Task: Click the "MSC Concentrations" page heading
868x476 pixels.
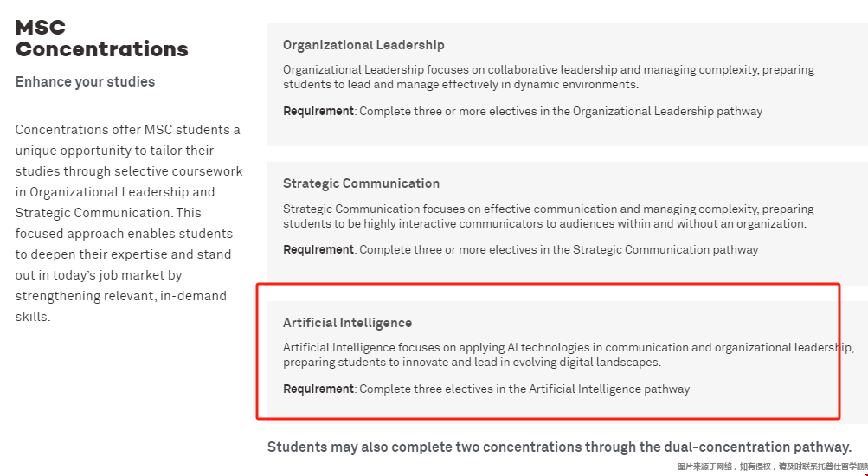Action: click(x=101, y=38)
